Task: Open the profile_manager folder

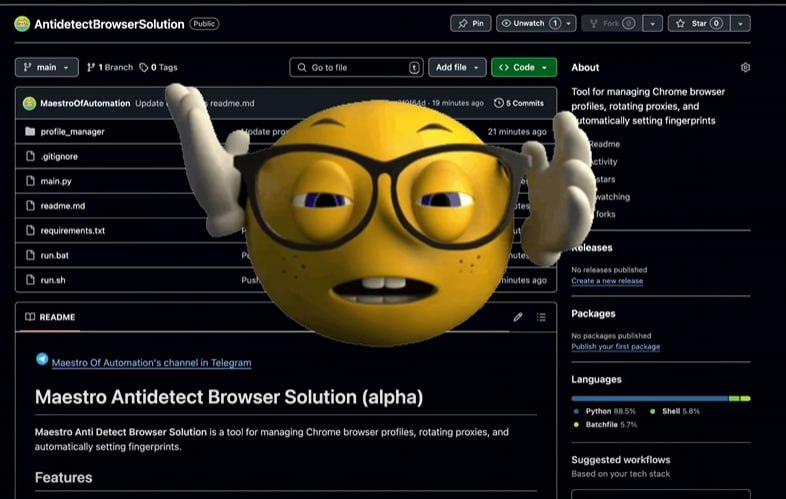Action: 73,131
